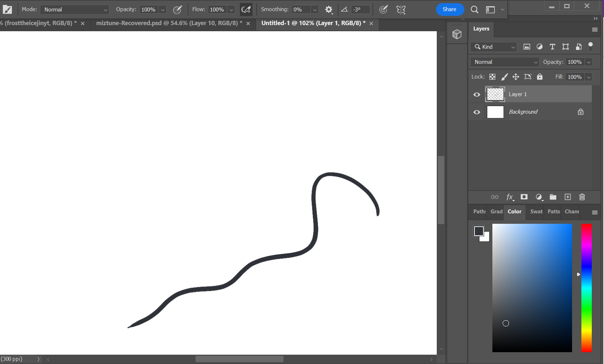Open the blending mode dropdown showing Normal
The width and height of the screenshot is (604, 364).
point(504,62)
